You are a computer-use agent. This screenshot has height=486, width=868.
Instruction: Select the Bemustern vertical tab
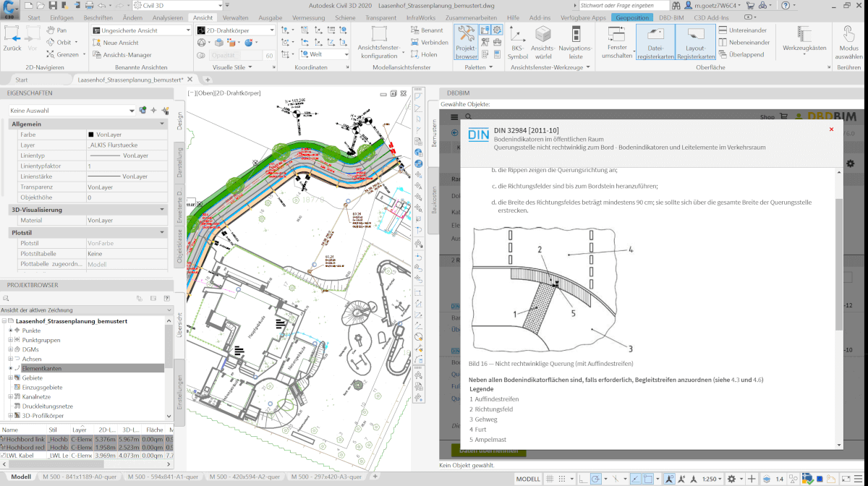[434, 133]
